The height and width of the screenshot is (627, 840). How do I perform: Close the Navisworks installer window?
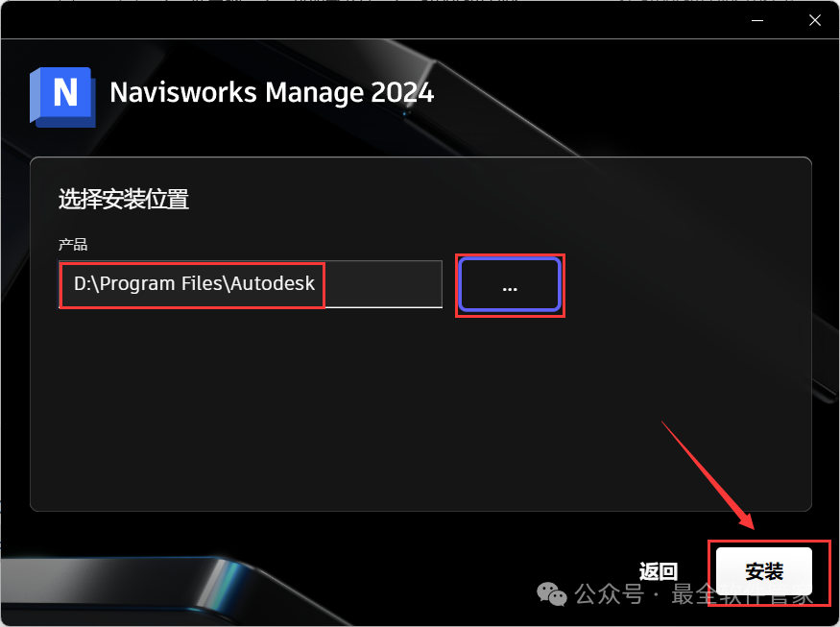coord(815,20)
